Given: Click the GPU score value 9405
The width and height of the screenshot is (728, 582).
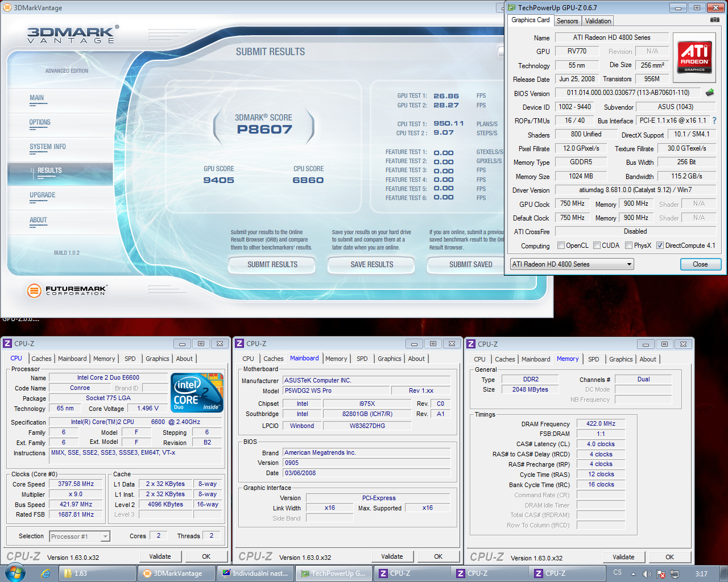Looking at the screenshot, I should pos(218,180).
